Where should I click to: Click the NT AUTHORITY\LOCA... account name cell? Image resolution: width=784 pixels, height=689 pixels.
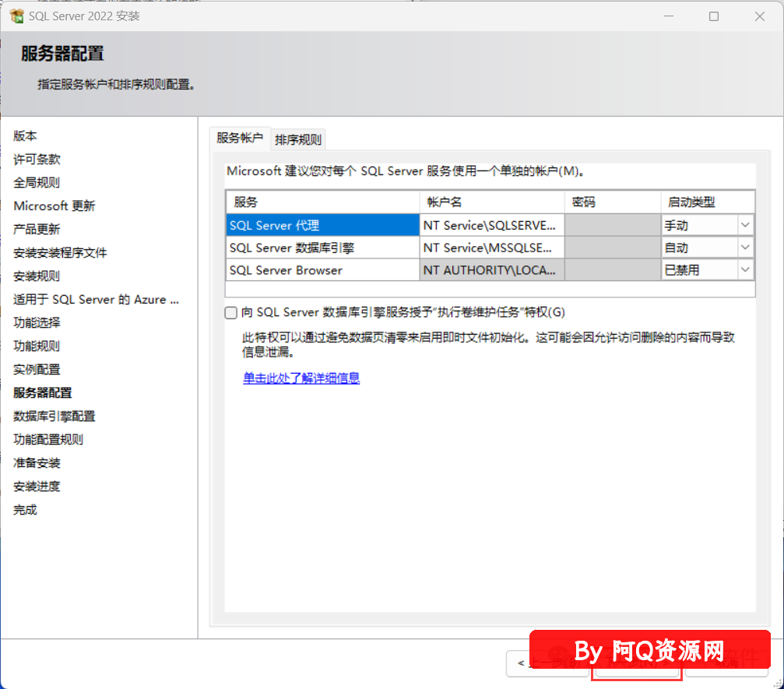pos(492,270)
